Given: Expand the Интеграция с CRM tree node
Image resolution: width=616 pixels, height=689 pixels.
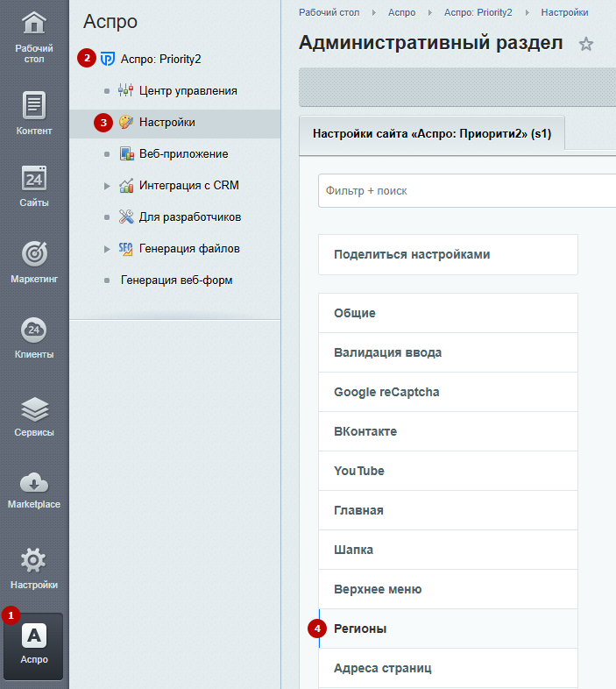Looking at the screenshot, I should point(107,186).
